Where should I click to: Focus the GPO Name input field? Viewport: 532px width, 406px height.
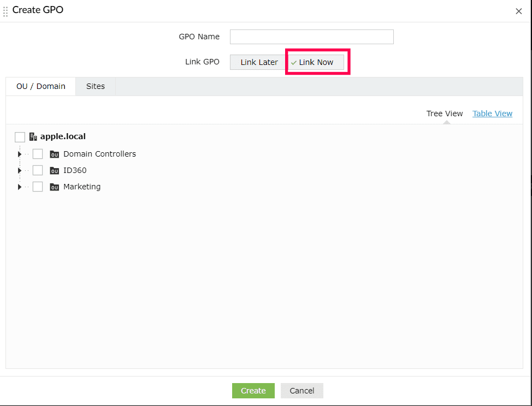(312, 37)
